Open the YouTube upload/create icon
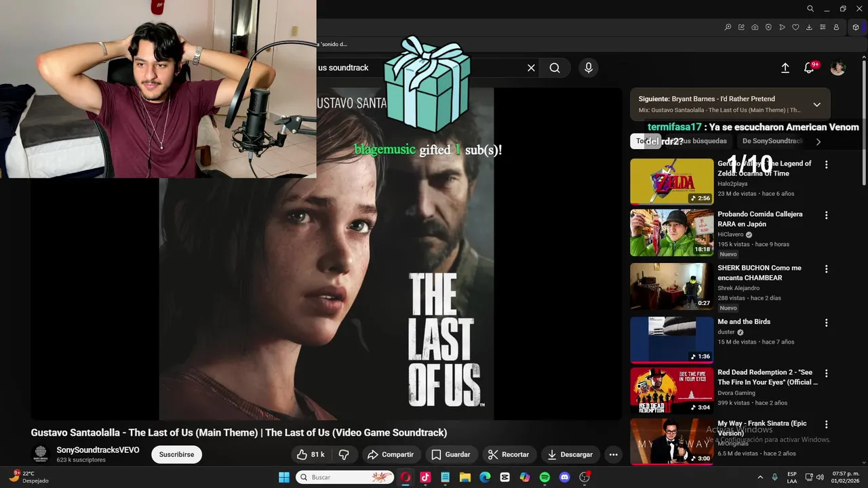The width and height of the screenshot is (868, 488). [785, 68]
